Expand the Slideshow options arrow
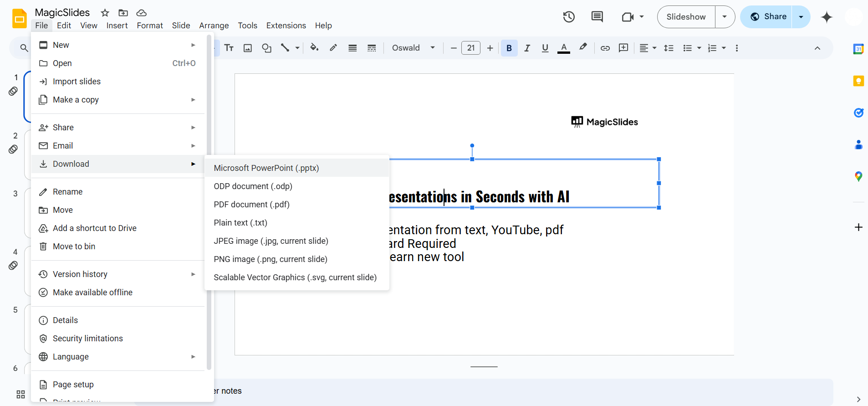The width and height of the screenshot is (868, 406). tap(725, 17)
